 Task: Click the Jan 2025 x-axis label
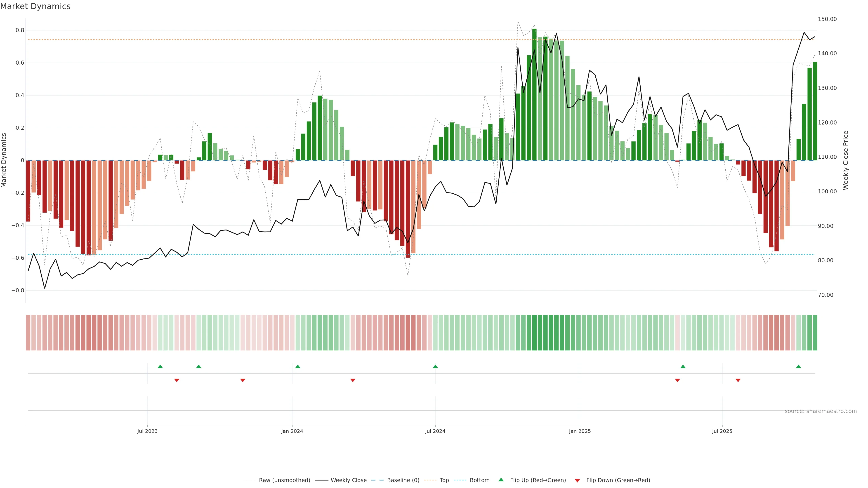[580, 431]
